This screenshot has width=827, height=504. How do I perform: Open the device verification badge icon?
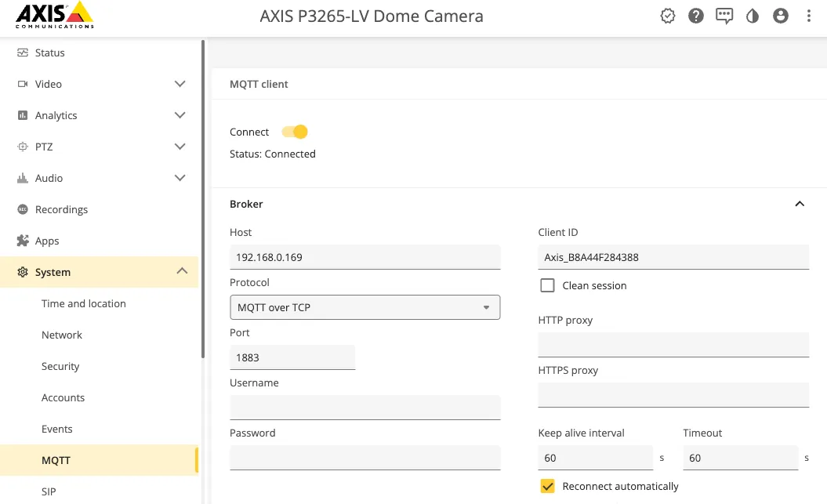668,16
